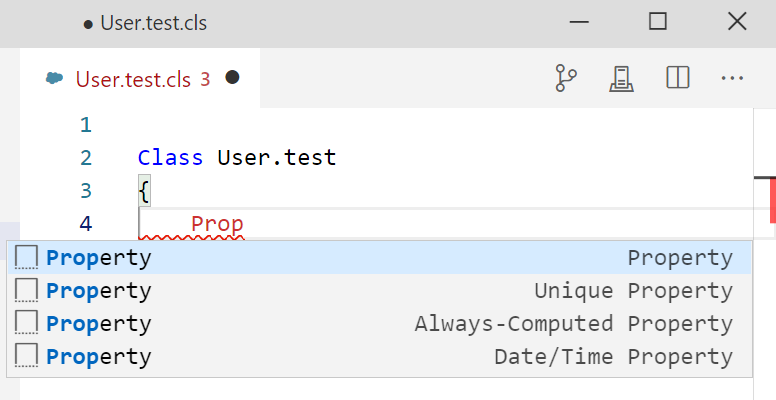The width and height of the screenshot is (776, 400).
Task: Select the plain Property suggestion
Action: [380, 258]
